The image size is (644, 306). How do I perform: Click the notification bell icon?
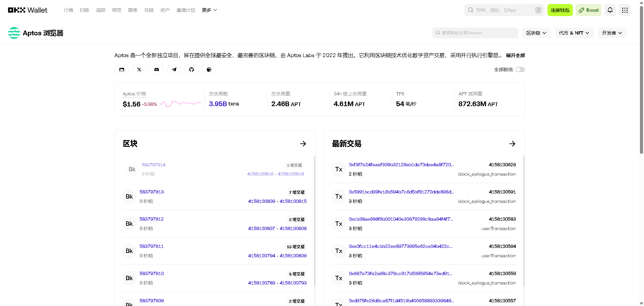610,10
